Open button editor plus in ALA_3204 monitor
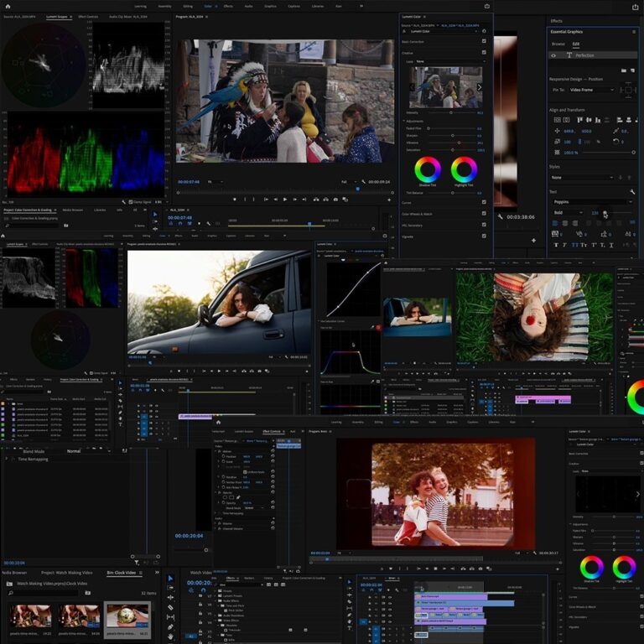This screenshot has height=644, width=644. pyautogui.click(x=389, y=200)
